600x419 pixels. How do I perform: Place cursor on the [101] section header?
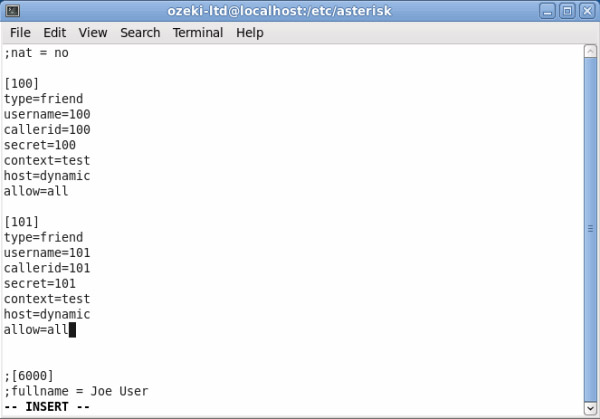click(22, 222)
